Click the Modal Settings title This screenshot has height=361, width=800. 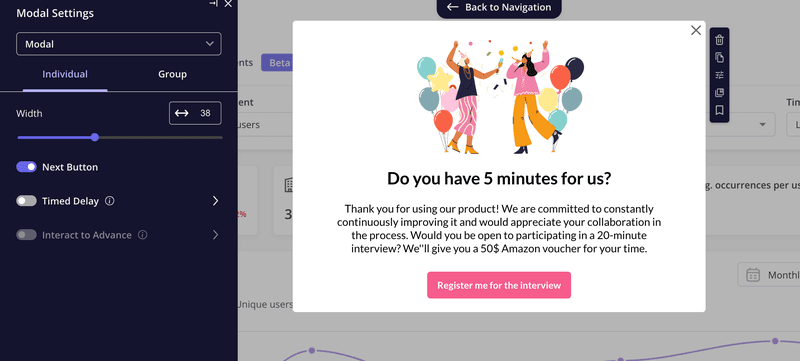point(55,13)
